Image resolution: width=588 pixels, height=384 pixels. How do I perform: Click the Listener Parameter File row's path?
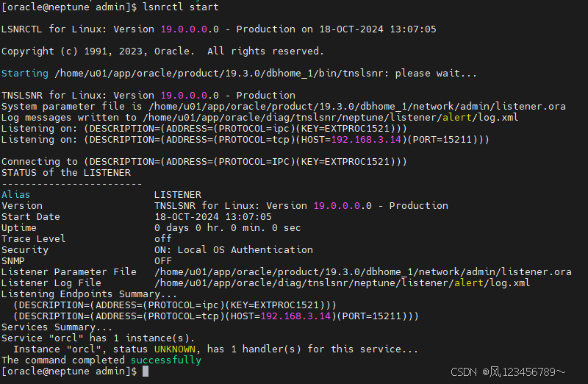point(362,272)
